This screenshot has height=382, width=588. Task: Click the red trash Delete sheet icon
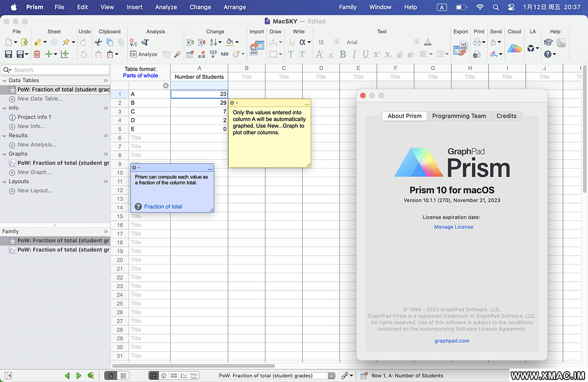coord(37,54)
